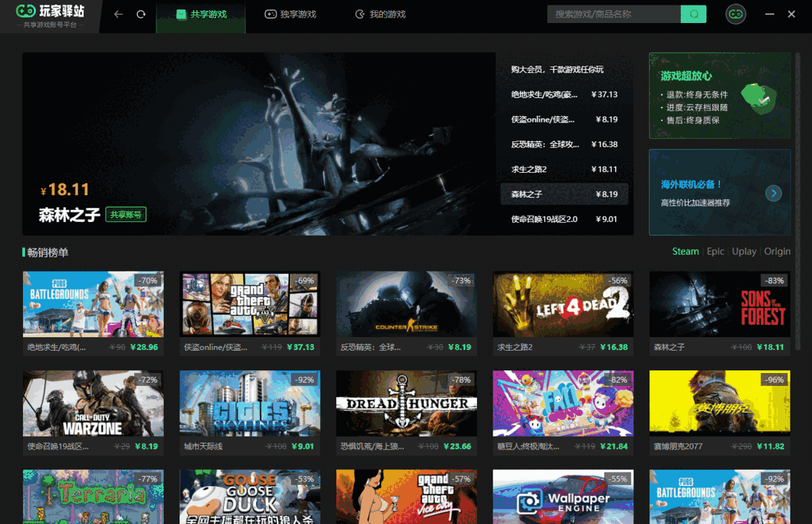Select 反恐精英：全球攻 ¥16.38 in banner list

click(564, 144)
